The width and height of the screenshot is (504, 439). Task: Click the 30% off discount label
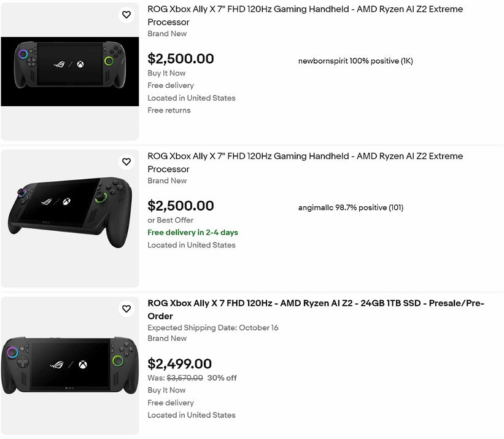coord(222,378)
